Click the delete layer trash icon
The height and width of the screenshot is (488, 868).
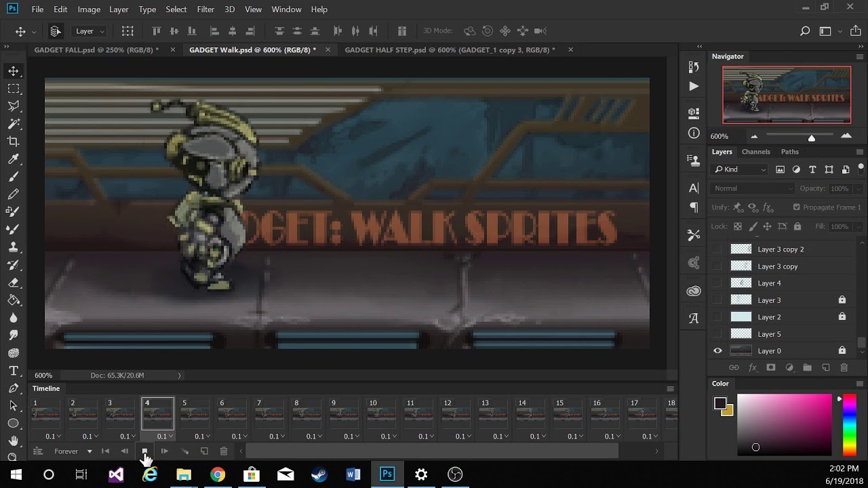pos(844,367)
